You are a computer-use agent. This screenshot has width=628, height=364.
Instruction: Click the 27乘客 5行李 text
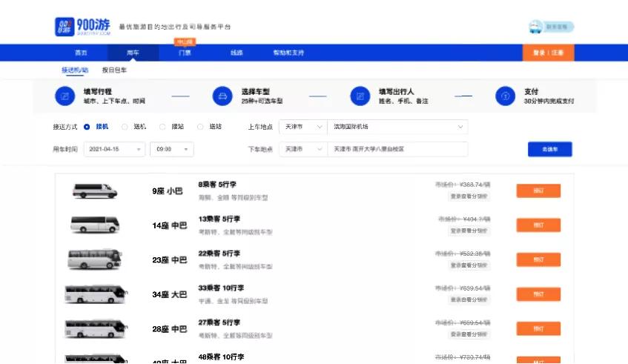pos(219,322)
